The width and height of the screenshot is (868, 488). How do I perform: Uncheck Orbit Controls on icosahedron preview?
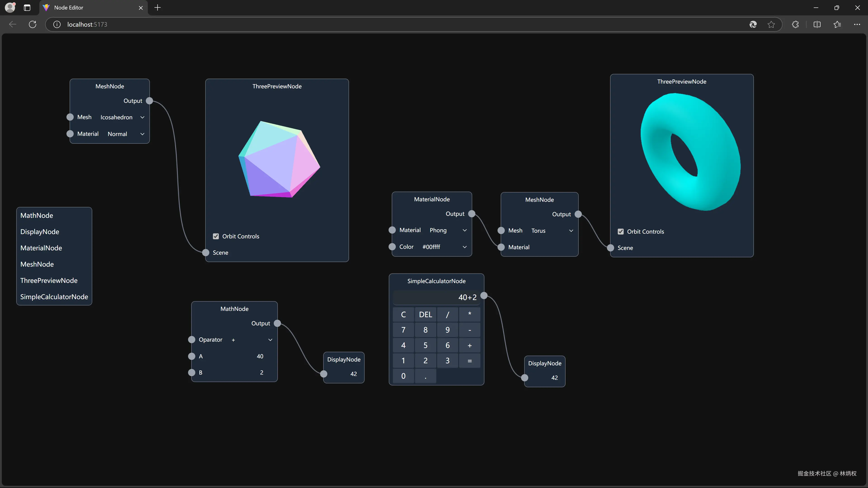(216, 236)
